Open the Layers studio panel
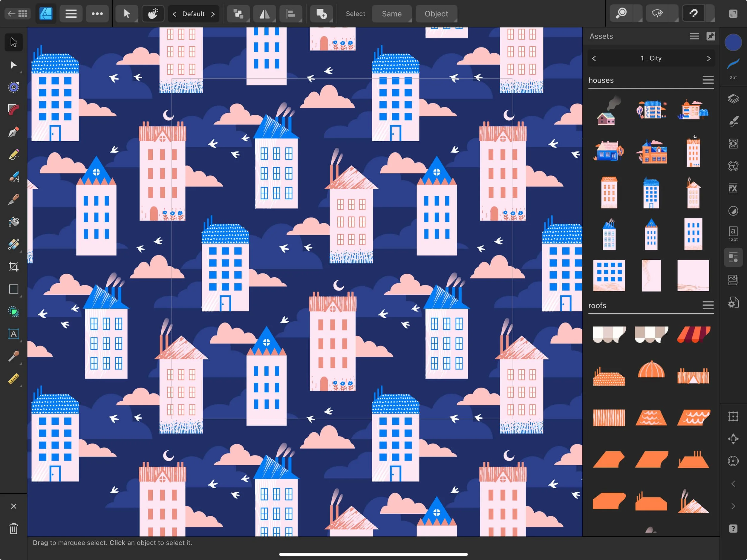747x560 pixels. point(733,99)
